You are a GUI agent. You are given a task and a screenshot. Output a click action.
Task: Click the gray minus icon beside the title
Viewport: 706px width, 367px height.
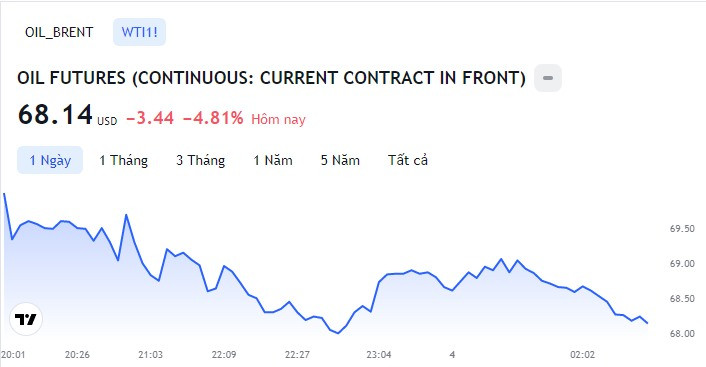548,78
